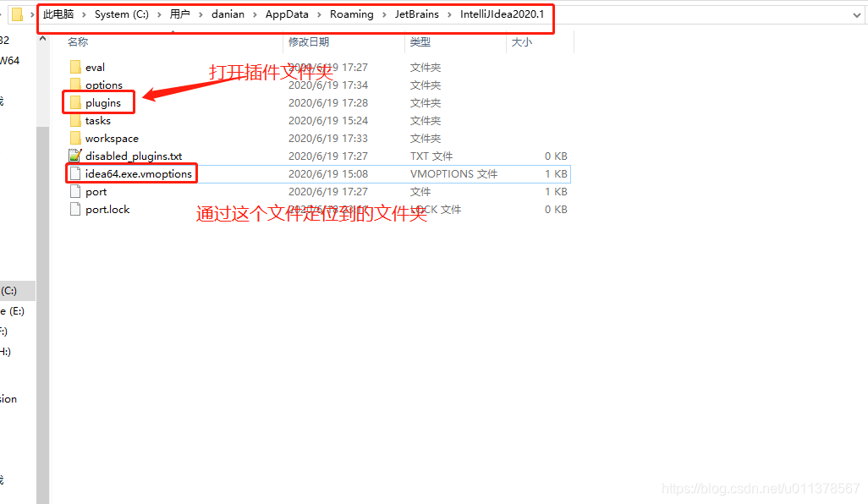The image size is (868, 504).
Task: Click '0 KB' size of port.lock
Action: 556,209
